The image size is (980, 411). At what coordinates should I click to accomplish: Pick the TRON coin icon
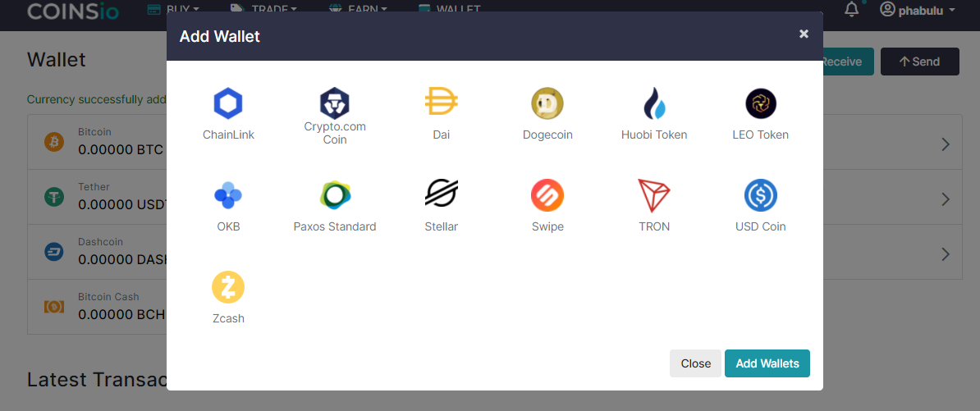click(x=654, y=195)
